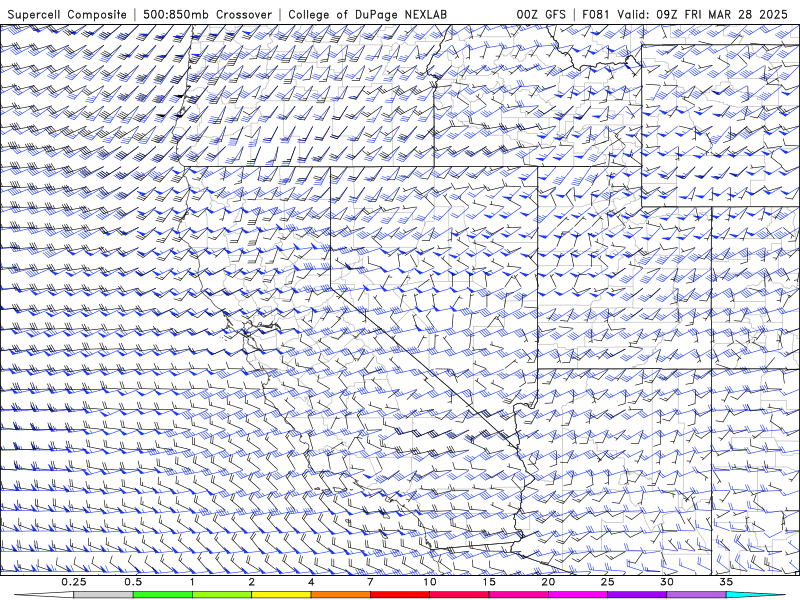This screenshot has height=600, width=800.
Task: Click the '500:850mb Crossover' header label
Action: [x=207, y=14]
